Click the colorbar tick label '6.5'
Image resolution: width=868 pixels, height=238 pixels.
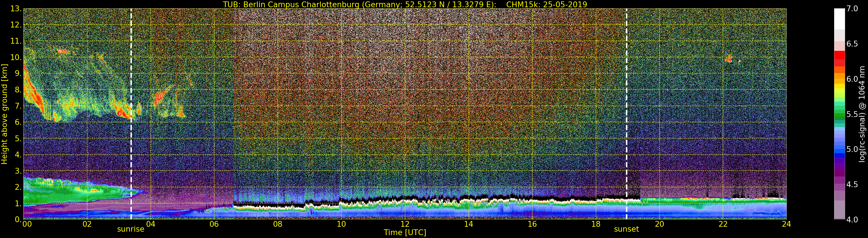point(852,44)
